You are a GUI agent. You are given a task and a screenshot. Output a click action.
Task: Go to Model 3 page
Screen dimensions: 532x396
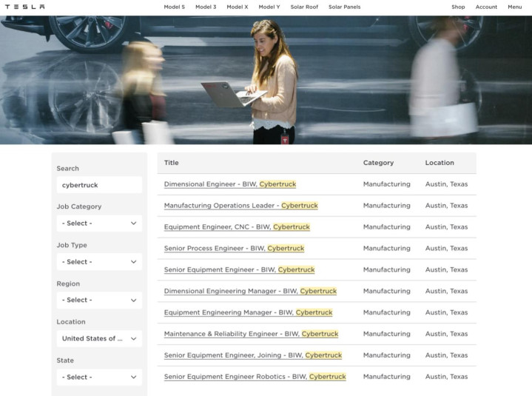[206, 7]
